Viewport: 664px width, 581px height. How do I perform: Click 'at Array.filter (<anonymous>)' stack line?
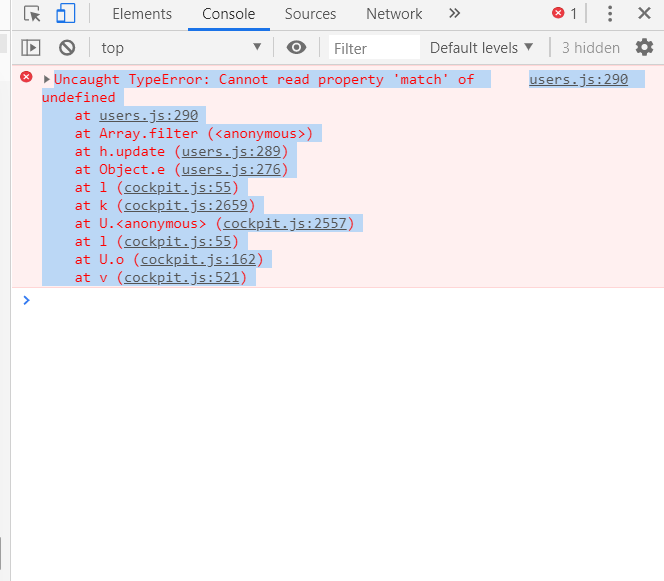[194, 133]
